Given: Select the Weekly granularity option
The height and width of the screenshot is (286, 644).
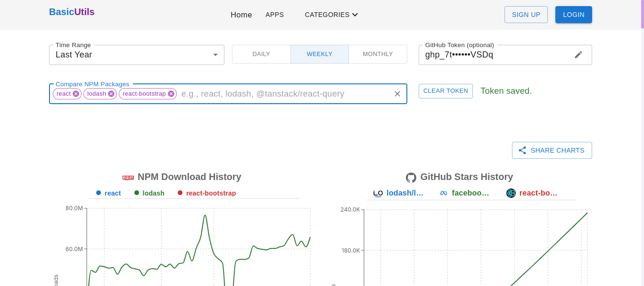Looking at the screenshot, I should pyautogui.click(x=320, y=54).
